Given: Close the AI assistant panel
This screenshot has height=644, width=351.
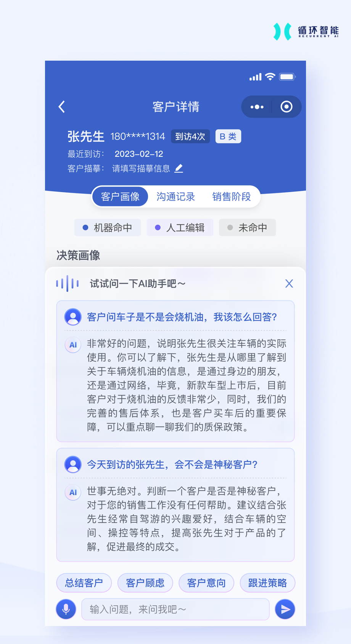Looking at the screenshot, I should (x=289, y=283).
